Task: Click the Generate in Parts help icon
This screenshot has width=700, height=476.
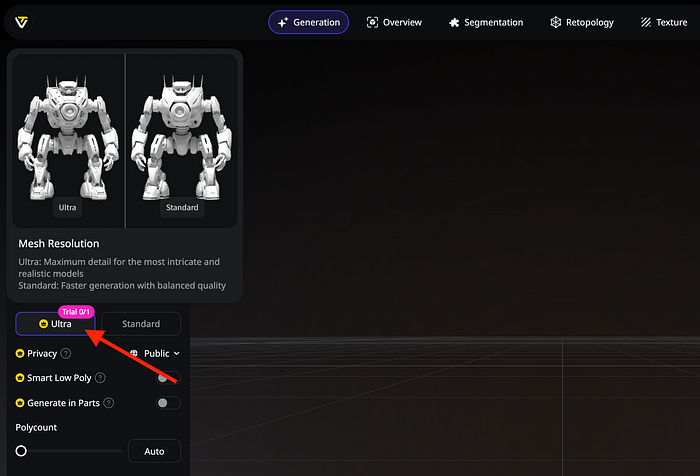Action: (x=108, y=403)
